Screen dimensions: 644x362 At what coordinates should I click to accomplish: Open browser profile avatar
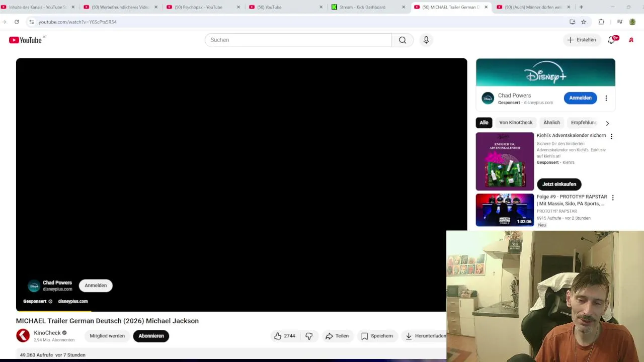click(x=632, y=22)
